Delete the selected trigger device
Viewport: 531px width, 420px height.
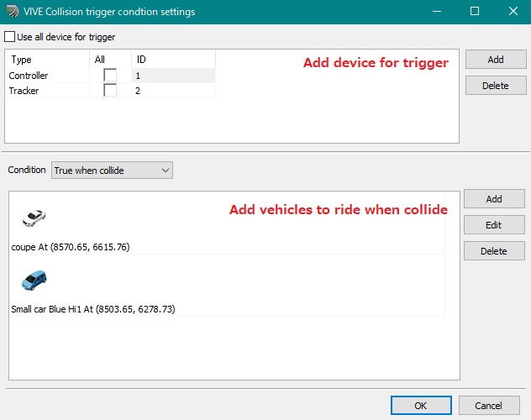point(496,86)
